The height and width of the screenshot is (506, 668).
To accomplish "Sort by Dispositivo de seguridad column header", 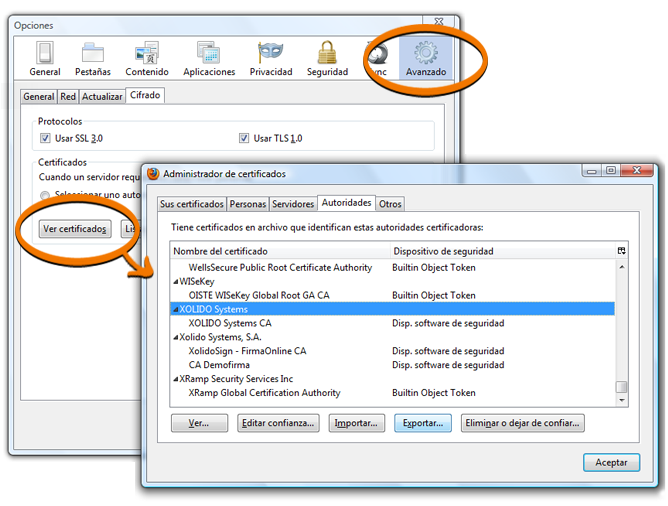I will 503,251.
